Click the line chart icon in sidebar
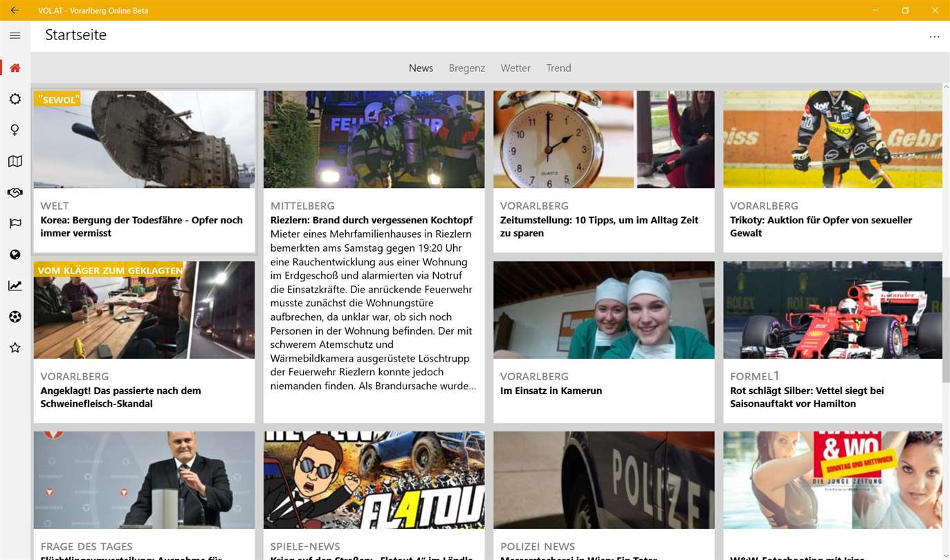 tap(15, 286)
